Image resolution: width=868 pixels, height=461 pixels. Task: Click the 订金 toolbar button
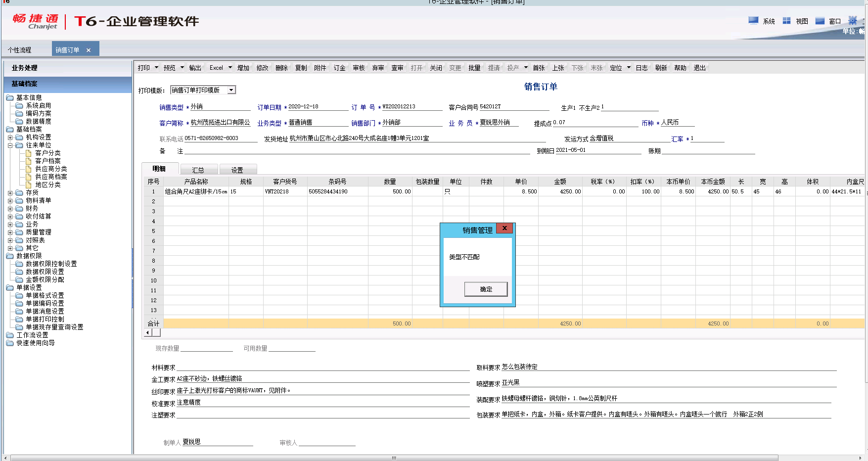[x=339, y=68]
